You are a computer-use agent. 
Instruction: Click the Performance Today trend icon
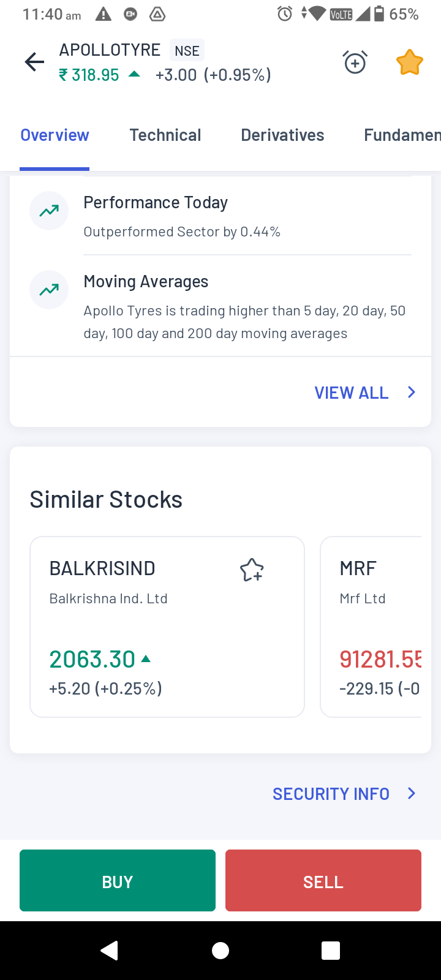(49, 211)
